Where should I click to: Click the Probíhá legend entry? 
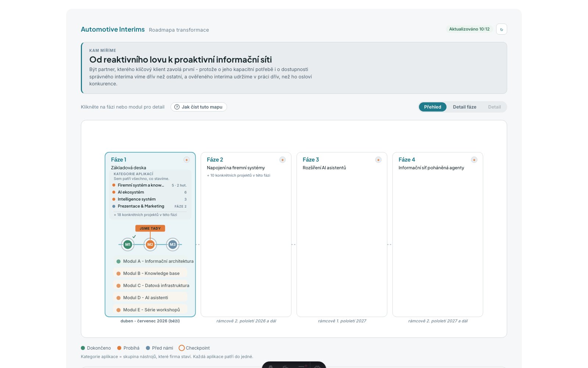pos(128,348)
